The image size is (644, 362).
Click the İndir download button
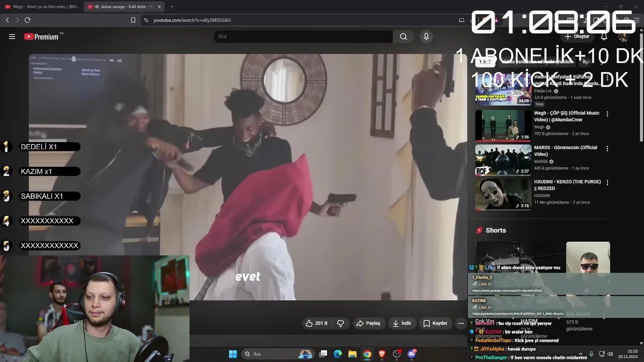[402, 323]
